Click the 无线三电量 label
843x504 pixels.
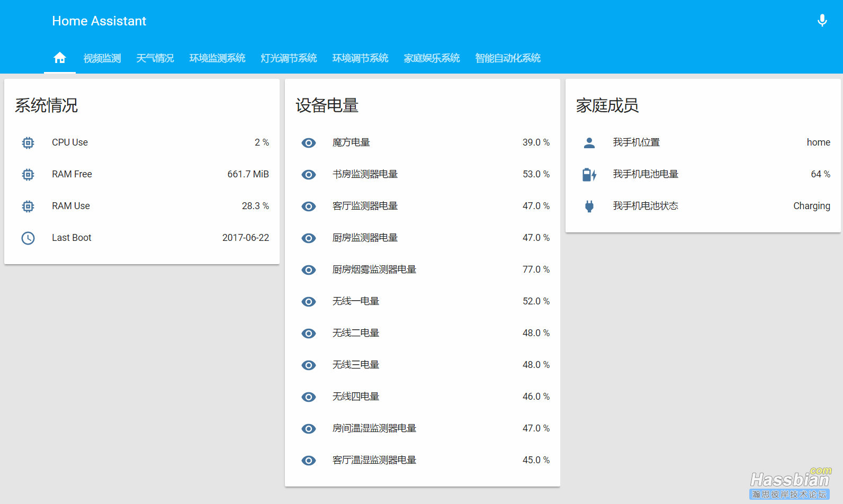pos(356,365)
